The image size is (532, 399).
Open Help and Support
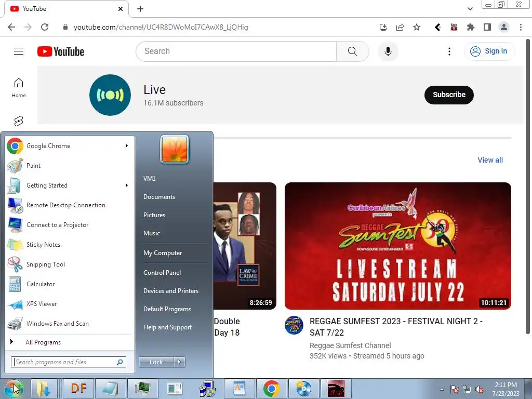click(168, 327)
